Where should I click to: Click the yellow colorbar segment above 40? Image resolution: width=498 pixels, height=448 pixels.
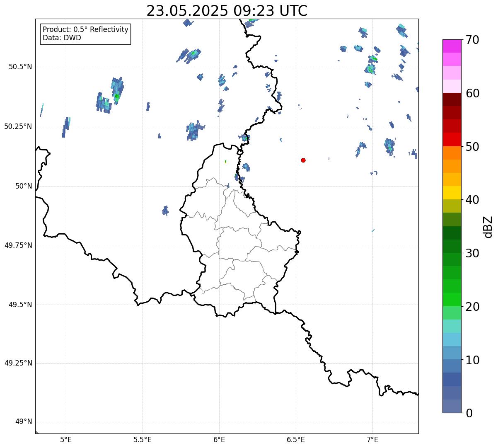[452, 193]
